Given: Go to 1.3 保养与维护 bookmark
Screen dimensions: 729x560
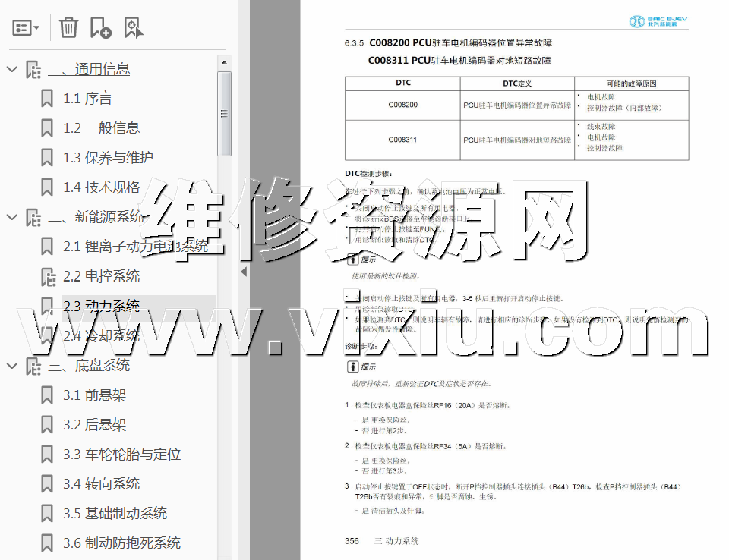Looking at the screenshot, I should click(108, 158).
